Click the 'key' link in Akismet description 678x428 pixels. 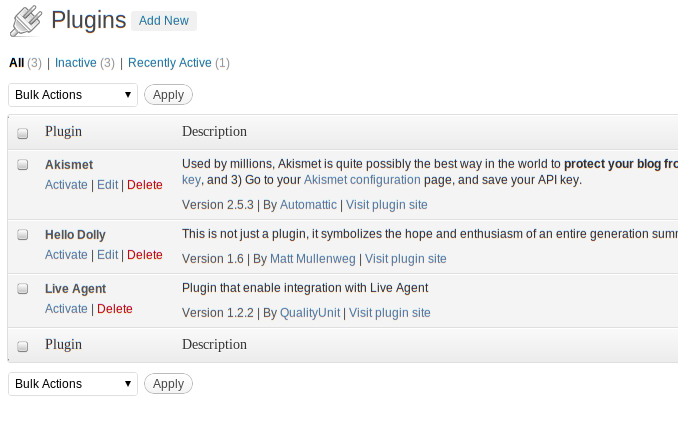coord(191,180)
